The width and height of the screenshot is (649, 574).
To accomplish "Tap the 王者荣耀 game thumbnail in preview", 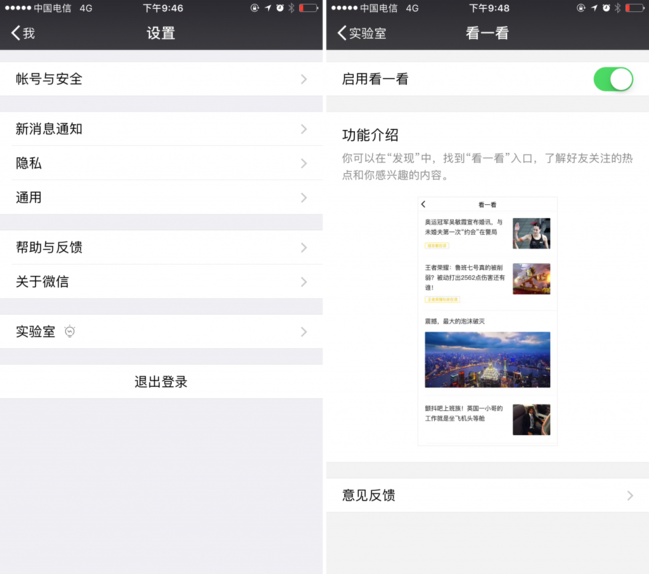I will 531,279.
